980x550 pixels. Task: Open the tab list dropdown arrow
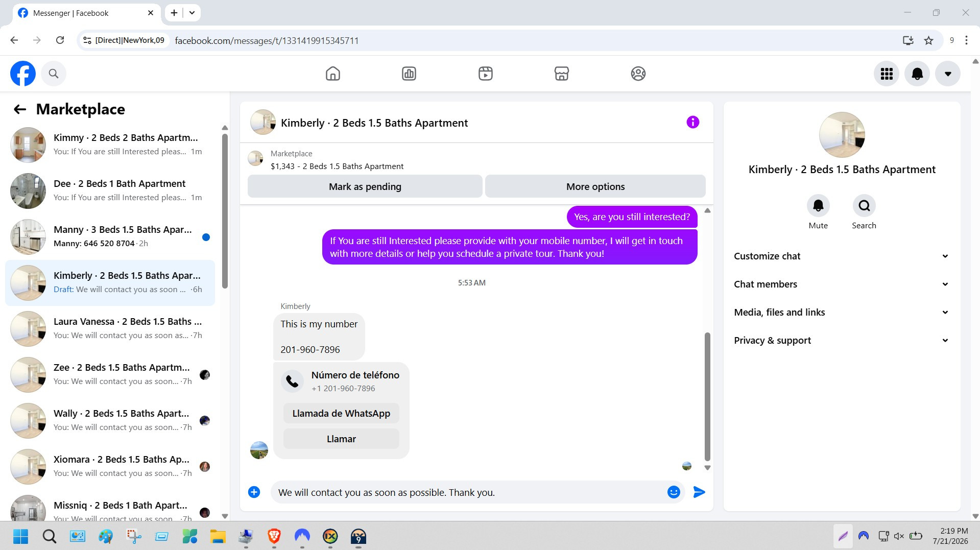click(x=192, y=13)
